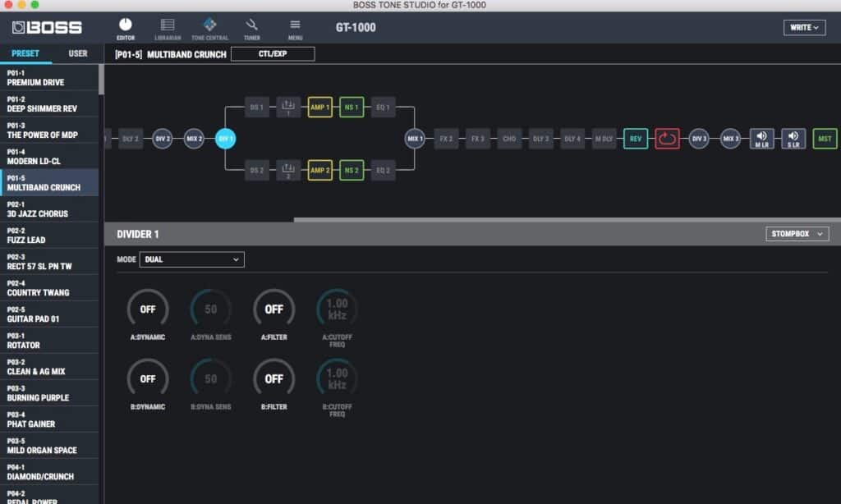Image resolution: width=841 pixels, height=504 pixels.
Task: Select the M LR main output block
Action: [761, 139]
